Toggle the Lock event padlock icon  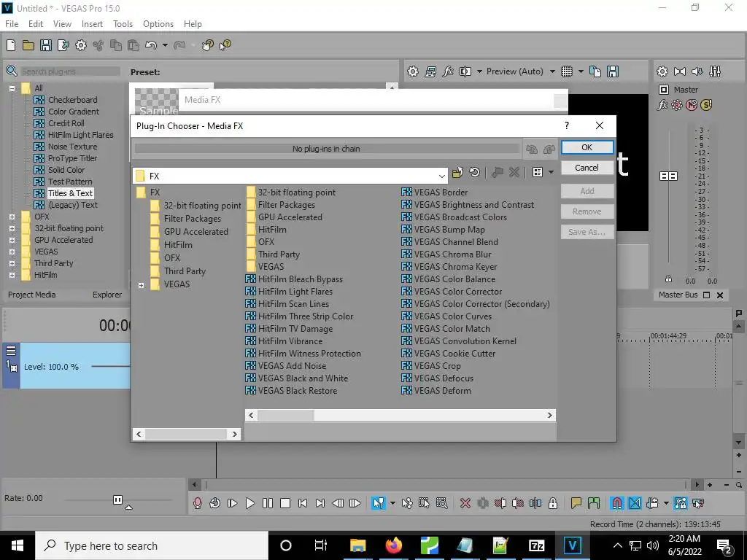pyautogui.click(x=553, y=503)
